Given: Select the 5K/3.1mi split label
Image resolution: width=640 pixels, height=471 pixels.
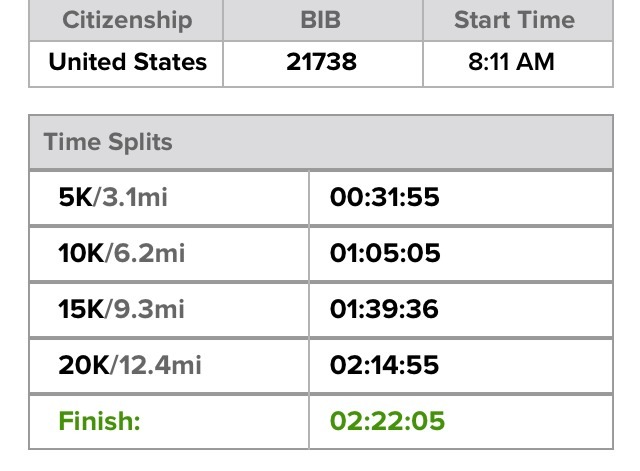Looking at the screenshot, I should (x=112, y=197).
